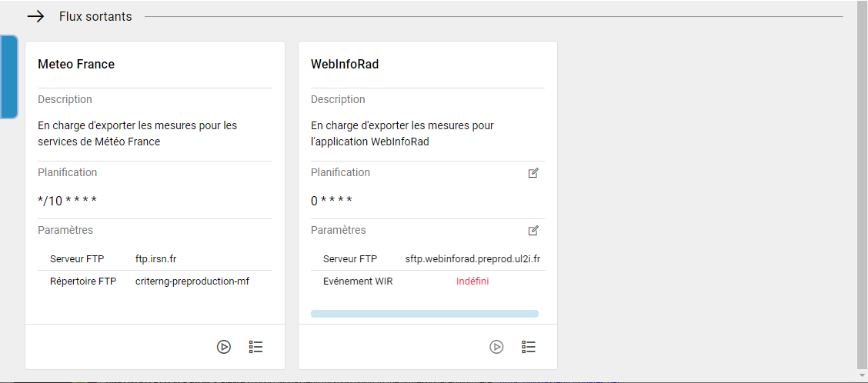Click the Flux sortants section header
The width and height of the screenshot is (868, 383).
point(95,16)
